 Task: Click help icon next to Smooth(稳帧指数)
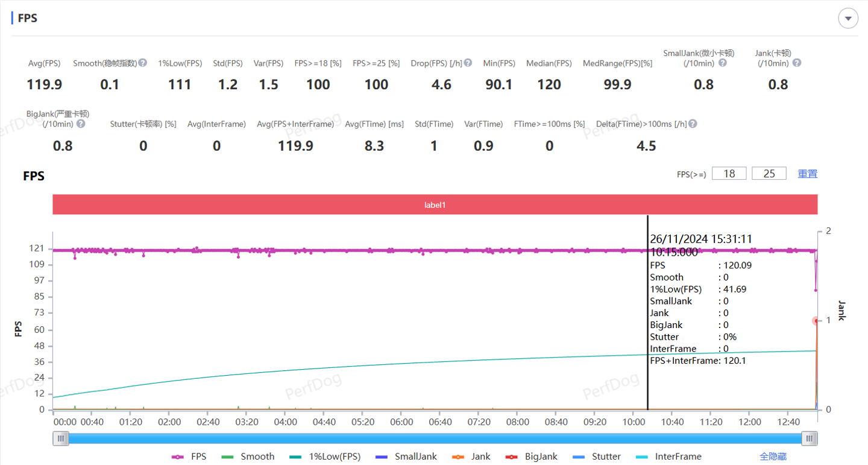coord(143,63)
